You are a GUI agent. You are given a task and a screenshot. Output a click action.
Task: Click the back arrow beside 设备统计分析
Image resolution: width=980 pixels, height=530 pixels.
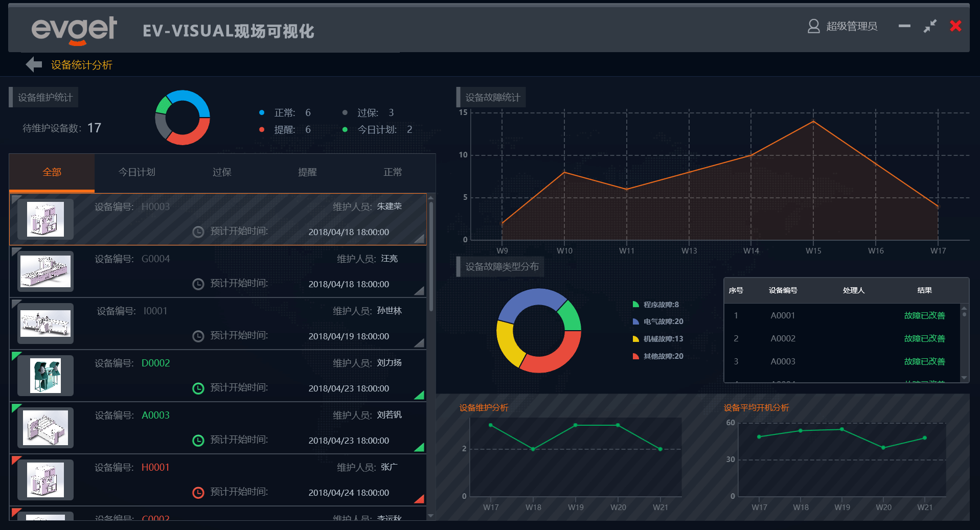click(33, 64)
